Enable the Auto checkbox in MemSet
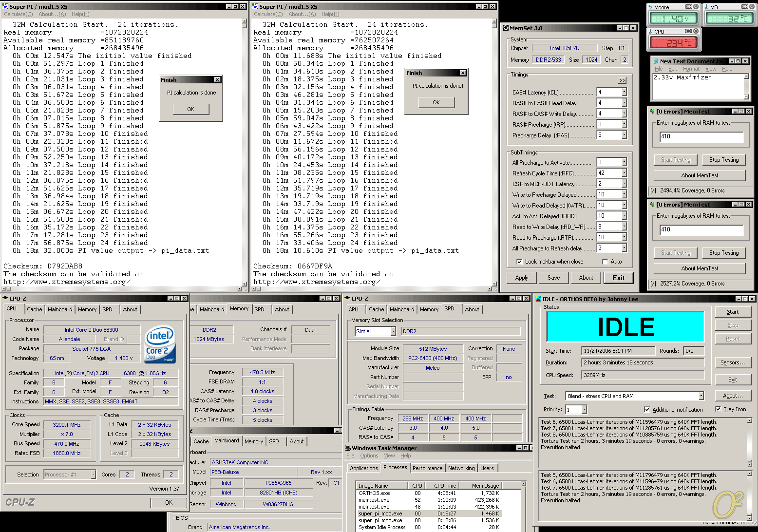The image size is (758, 532). [x=605, y=262]
